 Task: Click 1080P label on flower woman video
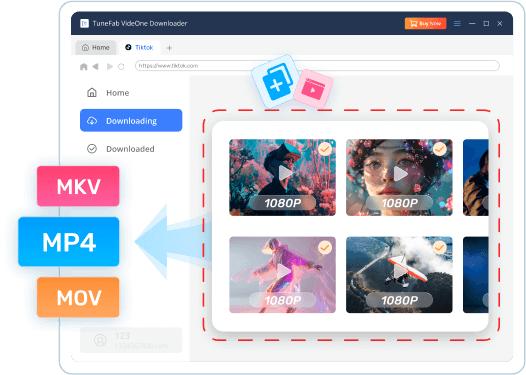tap(399, 203)
